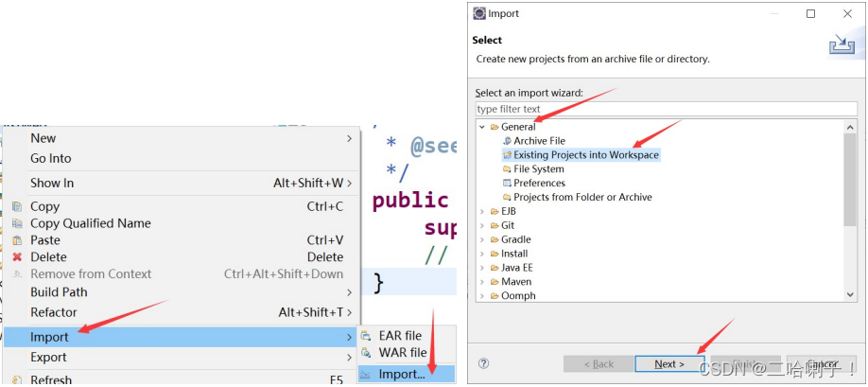Click the Next > button
The width and height of the screenshot is (868, 387).
pyautogui.click(x=669, y=363)
